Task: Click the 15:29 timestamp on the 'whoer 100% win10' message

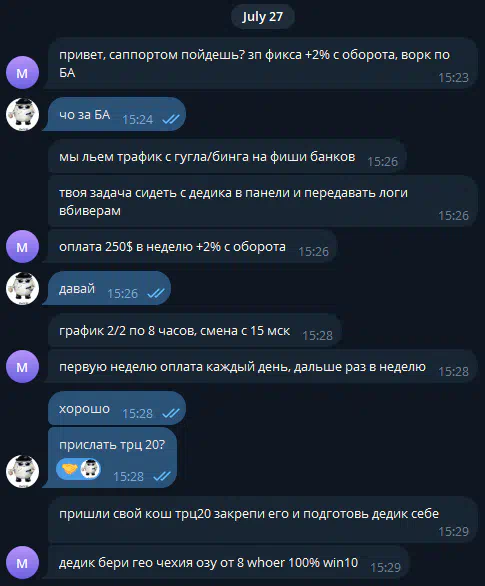Action: [x=386, y=567]
